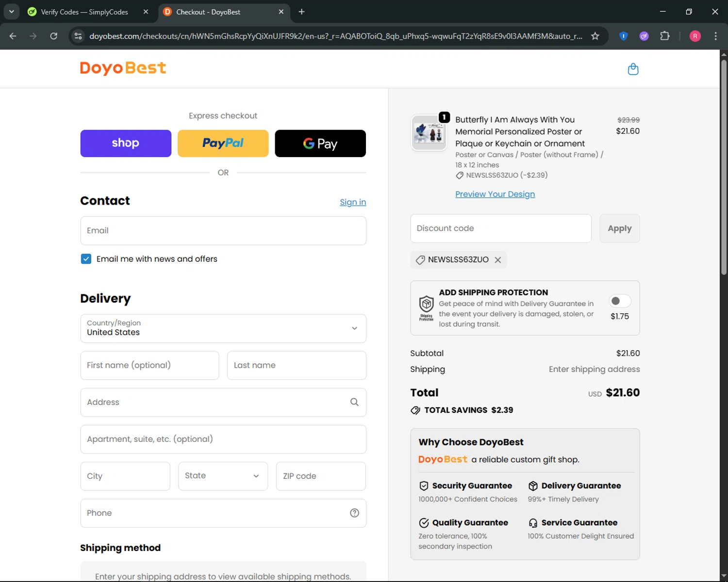728x582 pixels.
Task: Click the scrollbar down arrow
Action: pyautogui.click(x=724, y=576)
